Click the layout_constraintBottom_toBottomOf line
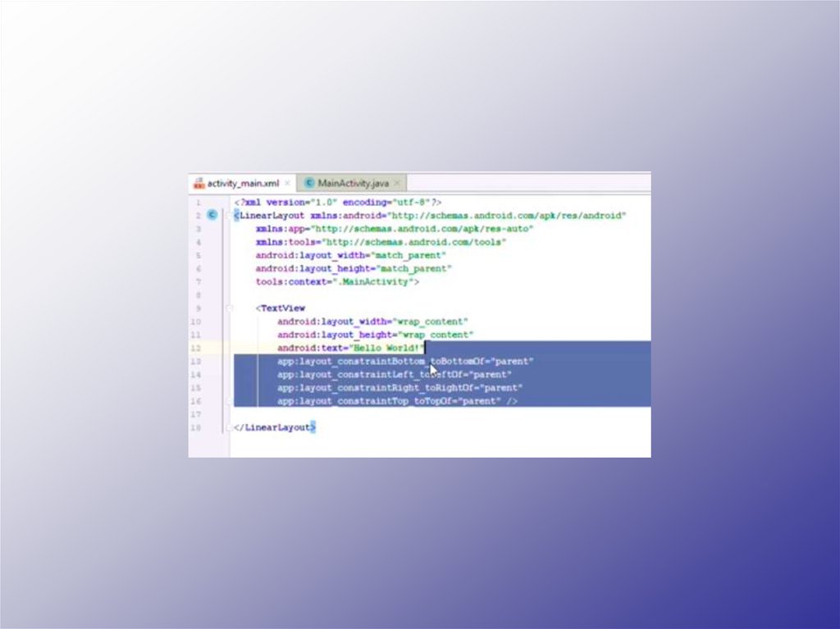The height and width of the screenshot is (629, 840). [405, 361]
